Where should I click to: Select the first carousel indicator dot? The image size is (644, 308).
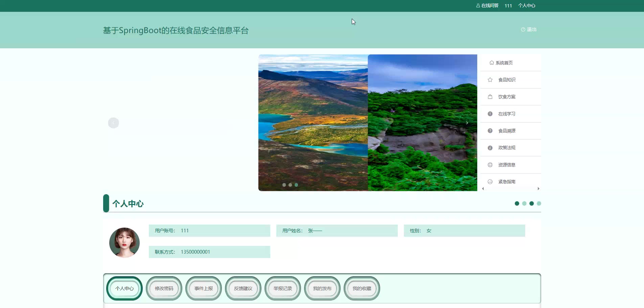pos(284,185)
